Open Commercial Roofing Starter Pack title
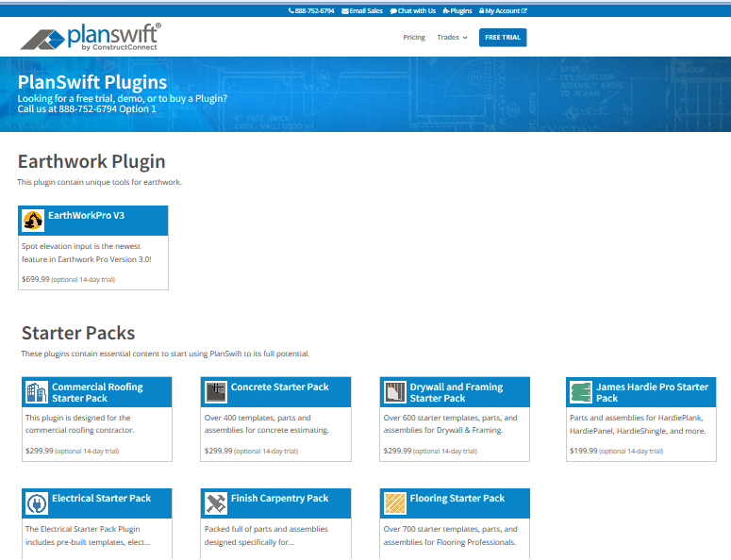Viewport: 731px width, 560px height. tap(97, 392)
